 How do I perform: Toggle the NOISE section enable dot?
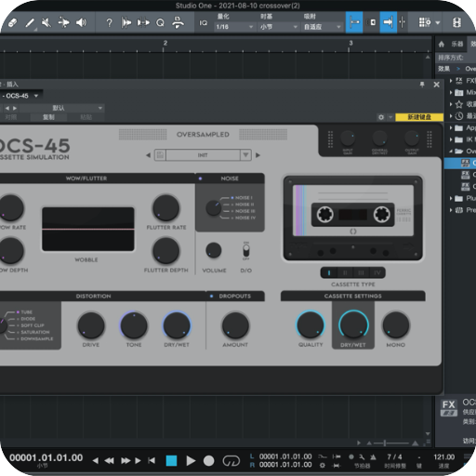click(x=200, y=178)
